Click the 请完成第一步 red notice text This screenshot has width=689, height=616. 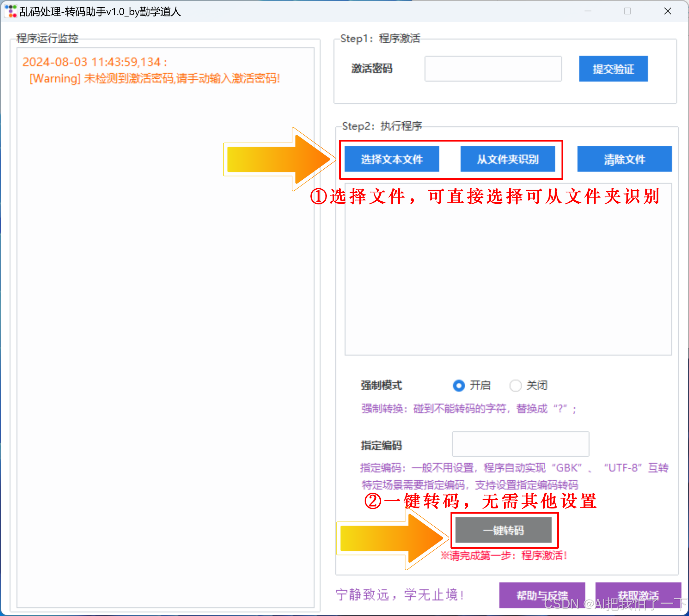(503, 556)
